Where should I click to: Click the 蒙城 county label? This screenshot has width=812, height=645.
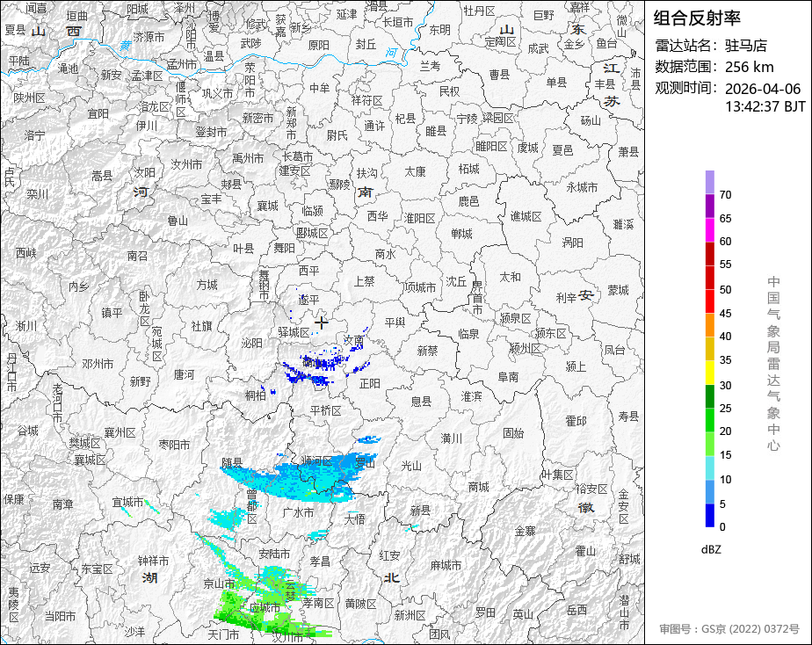click(618, 290)
